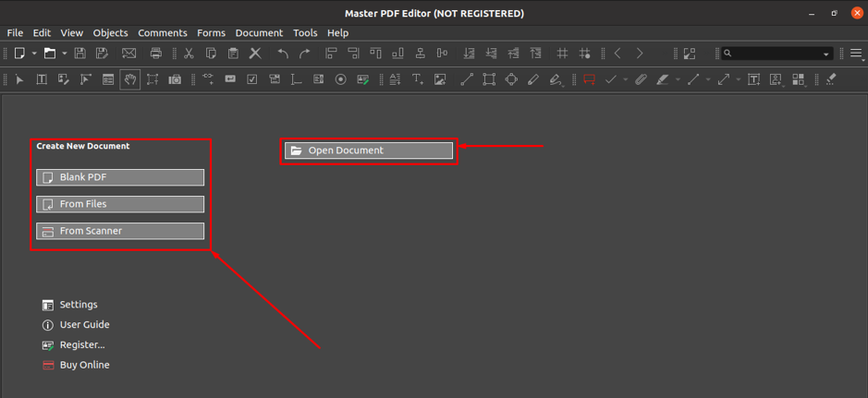Select the Rectangle drawing tool
This screenshot has height=398, width=868.
[489, 79]
